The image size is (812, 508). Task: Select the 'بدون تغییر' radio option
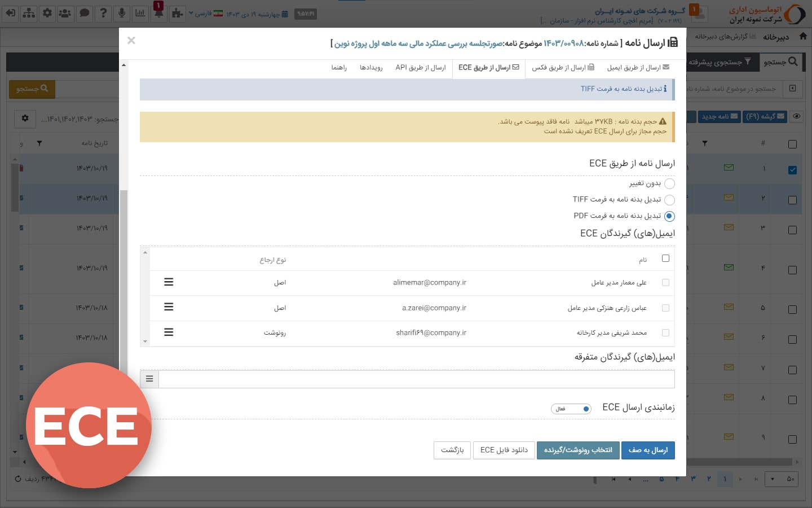pyautogui.click(x=669, y=183)
